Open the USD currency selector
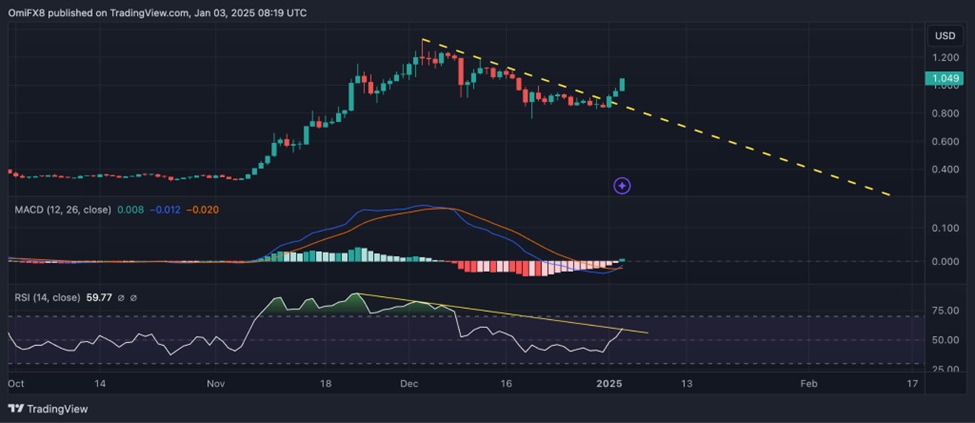Screen dimensions: 975x423 (944, 36)
